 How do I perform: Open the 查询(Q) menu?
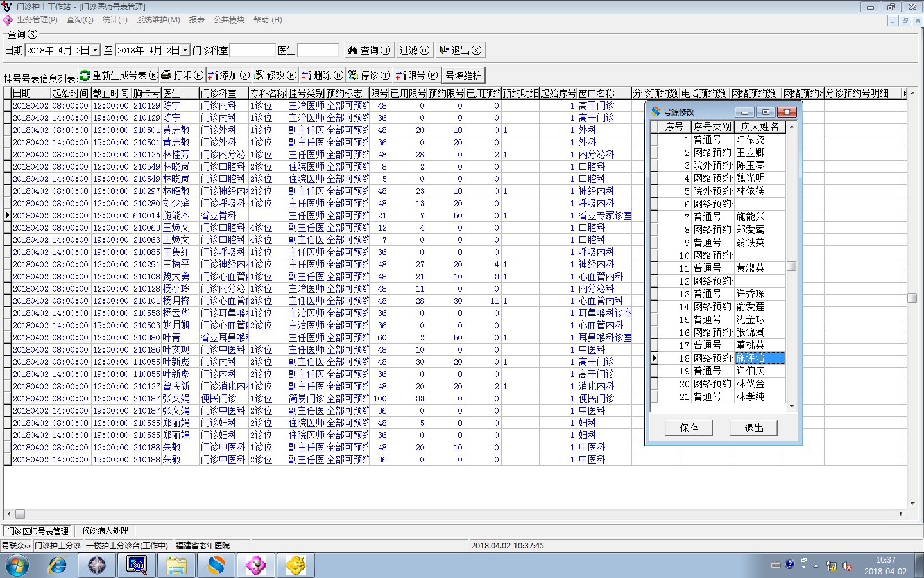pyautogui.click(x=80, y=20)
